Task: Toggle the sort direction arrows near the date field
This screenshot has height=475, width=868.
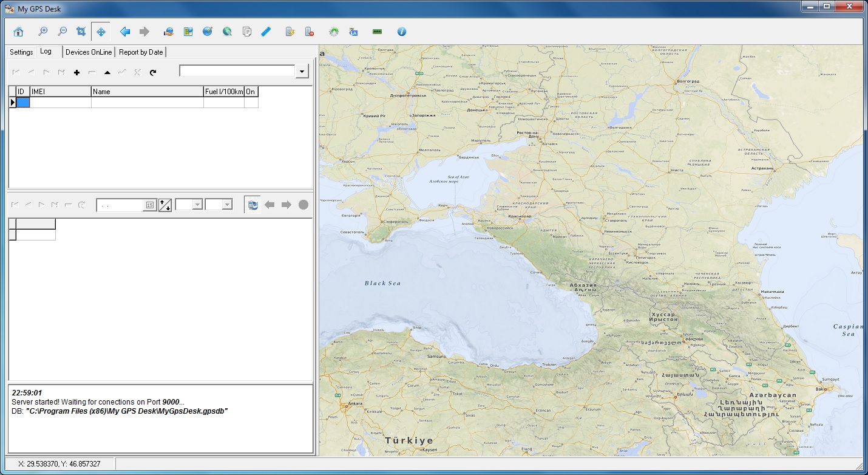Action: point(164,204)
